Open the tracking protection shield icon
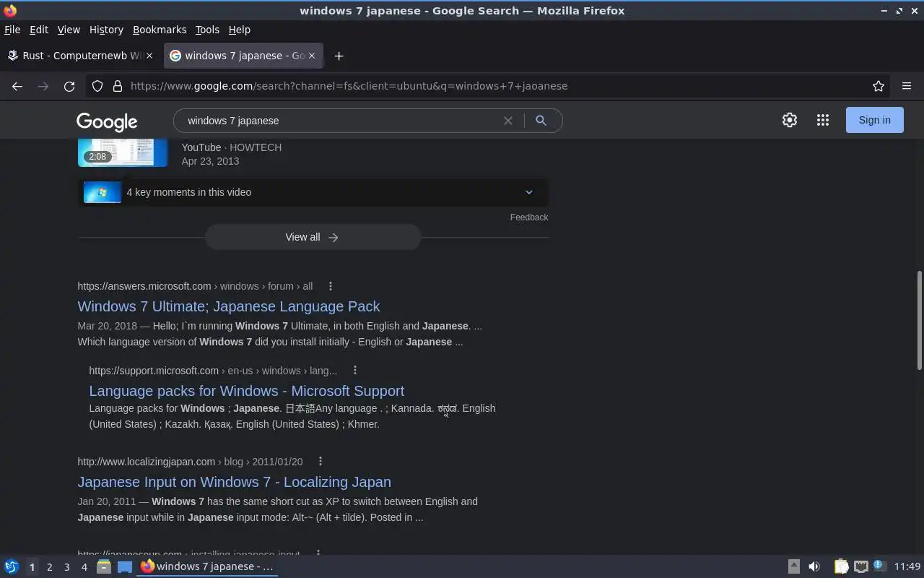The width and height of the screenshot is (924, 578). pos(97,86)
